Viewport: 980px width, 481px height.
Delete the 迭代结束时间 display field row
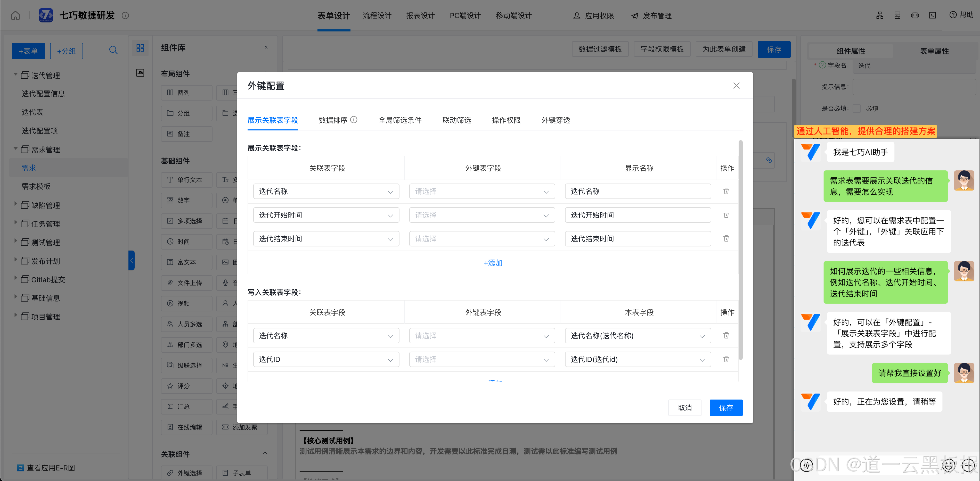pyautogui.click(x=726, y=239)
